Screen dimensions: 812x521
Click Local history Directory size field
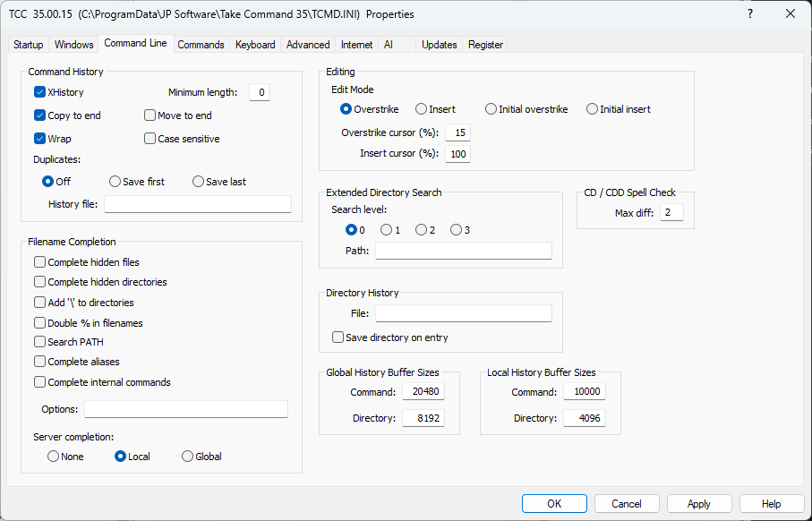[x=585, y=418]
